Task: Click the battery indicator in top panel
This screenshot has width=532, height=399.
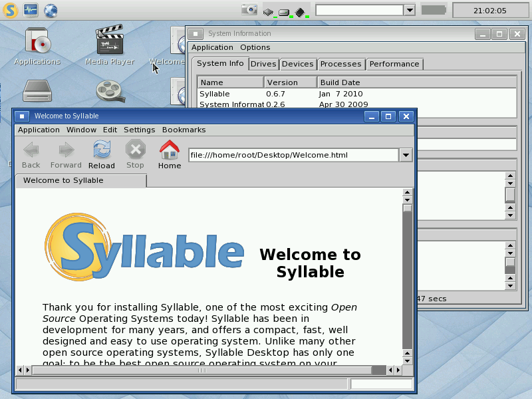Action: (434, 10)
